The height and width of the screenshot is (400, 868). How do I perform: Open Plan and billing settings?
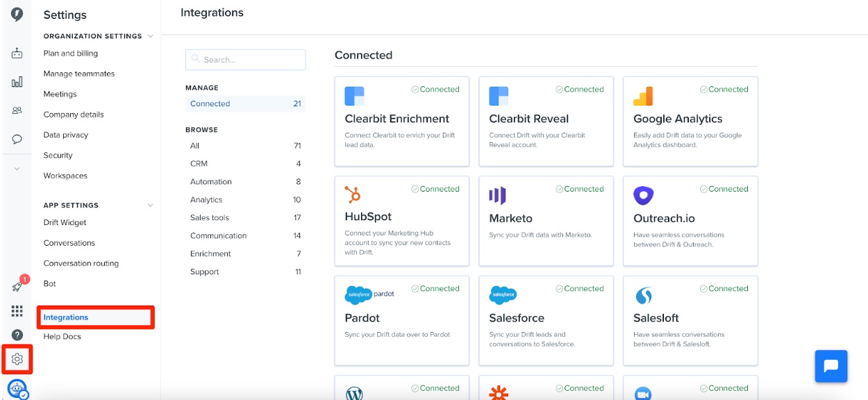(71, 53)
